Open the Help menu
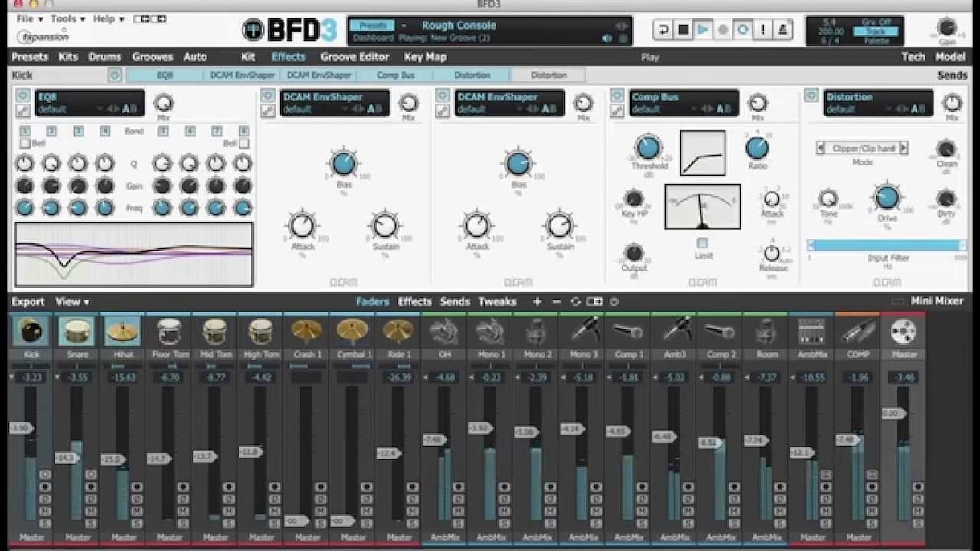980x551 pixels. pos(108,18)
